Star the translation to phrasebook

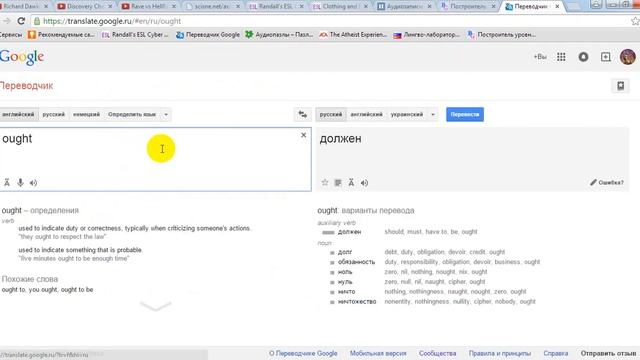click(x=324, y=182)
